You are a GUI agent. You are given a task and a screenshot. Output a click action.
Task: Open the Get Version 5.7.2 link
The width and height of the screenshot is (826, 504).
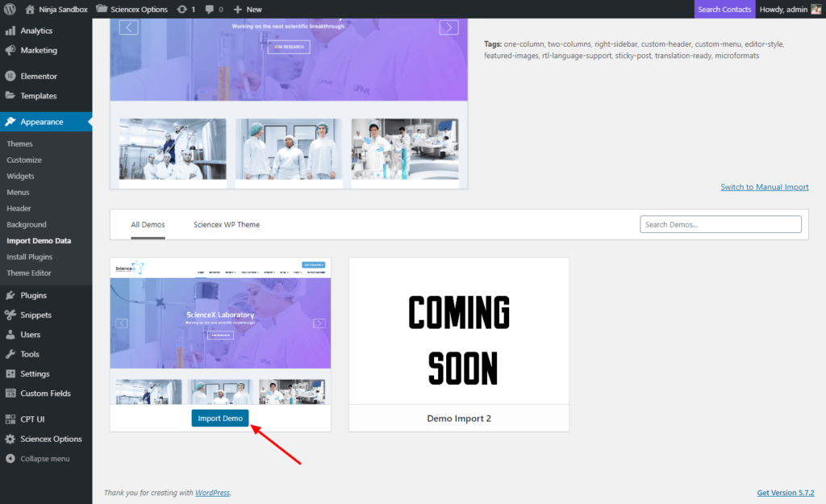(785, 493)
